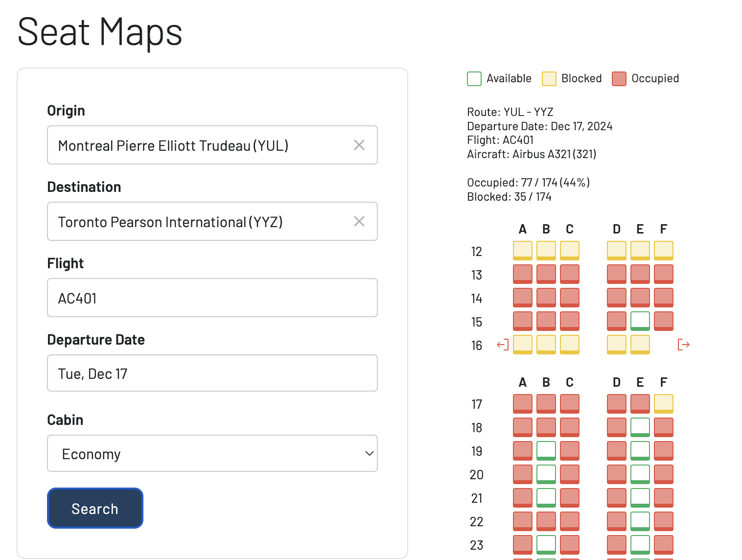Viewport: 742px width, 560px height.
Task: Click the 'Route: YUL - YYZ' text
Action: point(510,112)
